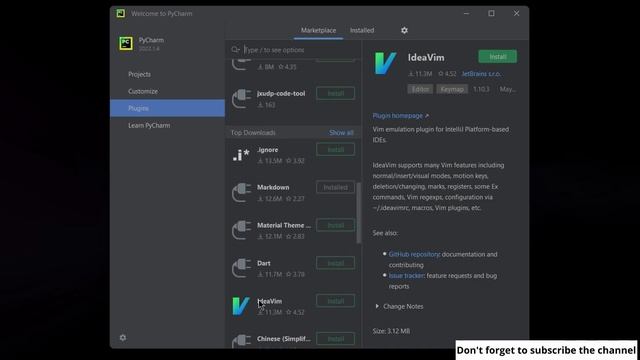Image resolution: width=640 pixels, height=360 pixels.
Task: Click the Keymap tag
Action: point(452,89)
